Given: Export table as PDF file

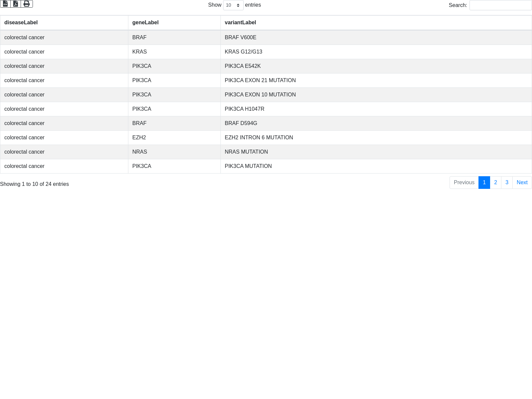Looking at the screenshot, I should point(16,4).
